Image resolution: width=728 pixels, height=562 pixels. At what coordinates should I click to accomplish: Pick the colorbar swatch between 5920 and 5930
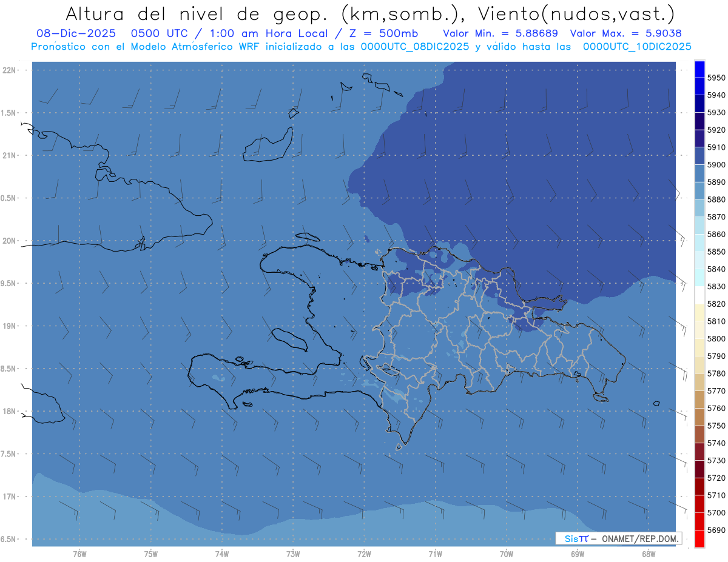[699, 121]
